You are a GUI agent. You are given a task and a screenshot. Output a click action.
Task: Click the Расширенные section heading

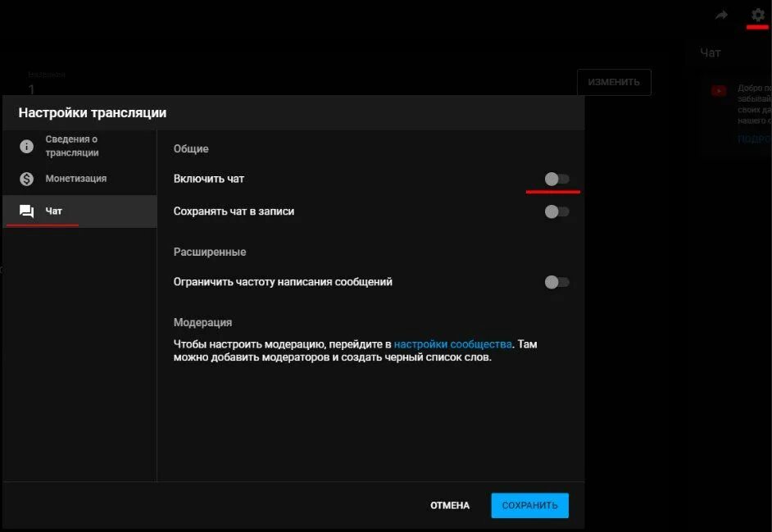click(210, 252)
